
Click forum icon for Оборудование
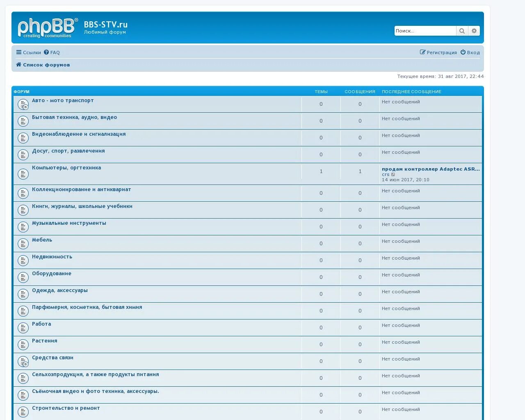click(x=23, y=277)
